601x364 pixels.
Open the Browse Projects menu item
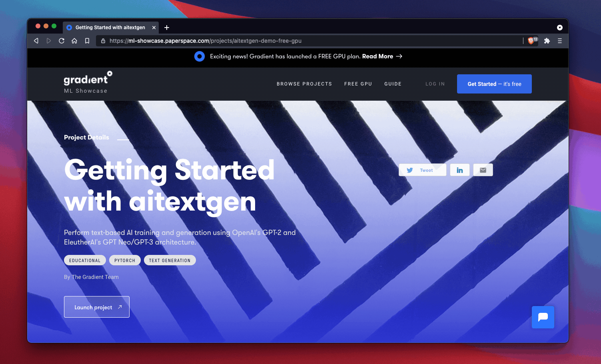[x=304, y=84]
